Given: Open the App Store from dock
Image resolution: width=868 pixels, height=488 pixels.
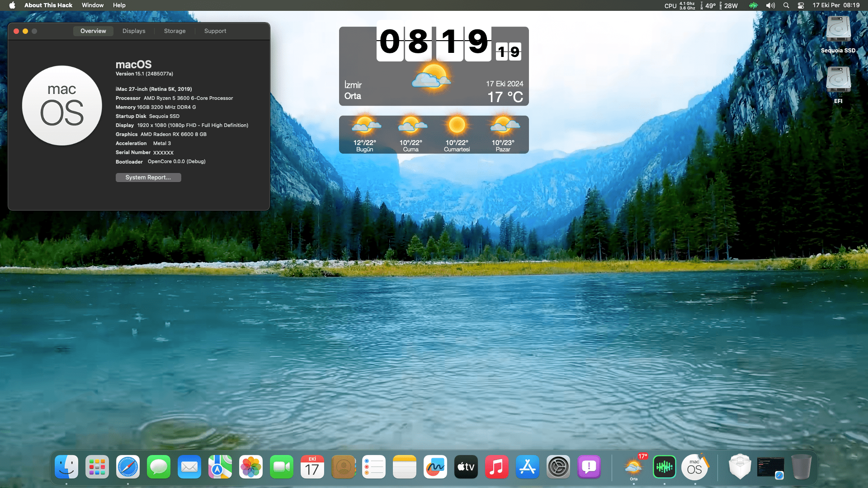Looking at the screenshot, I should tap(528, 467).
